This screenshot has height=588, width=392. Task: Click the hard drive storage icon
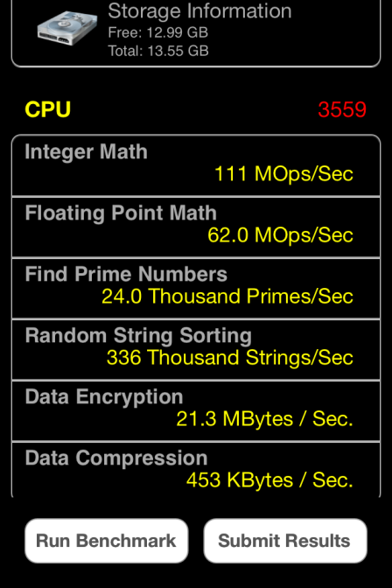click(67, 28)
